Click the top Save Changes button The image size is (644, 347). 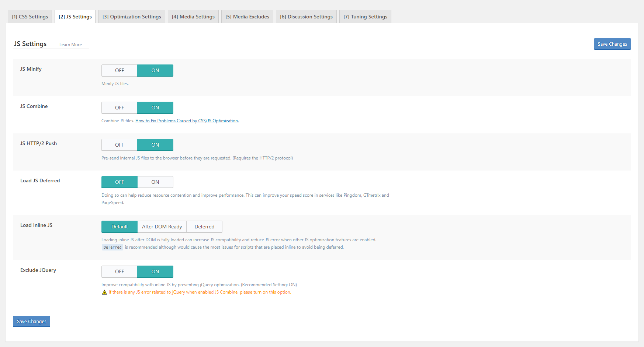click(x=612, y=44)
